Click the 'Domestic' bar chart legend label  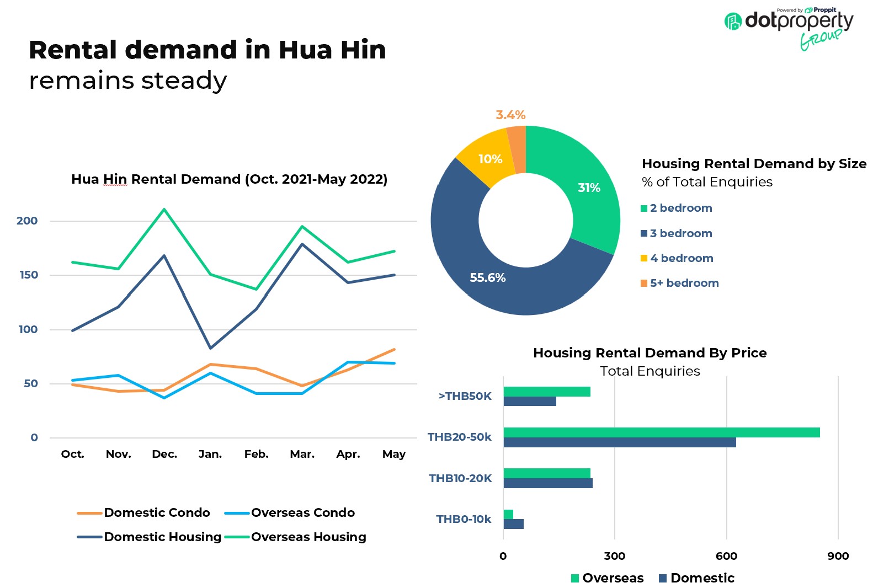[x=702, y=578]
